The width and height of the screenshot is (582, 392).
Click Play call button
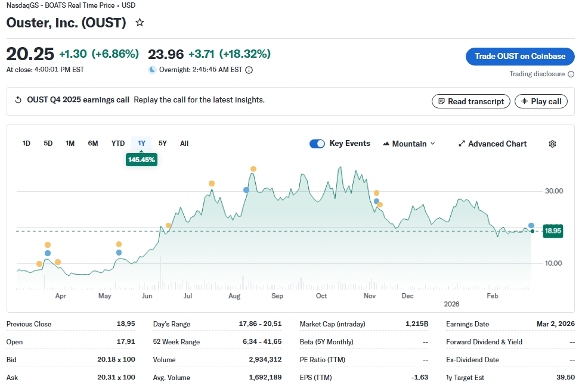[541, 102]
